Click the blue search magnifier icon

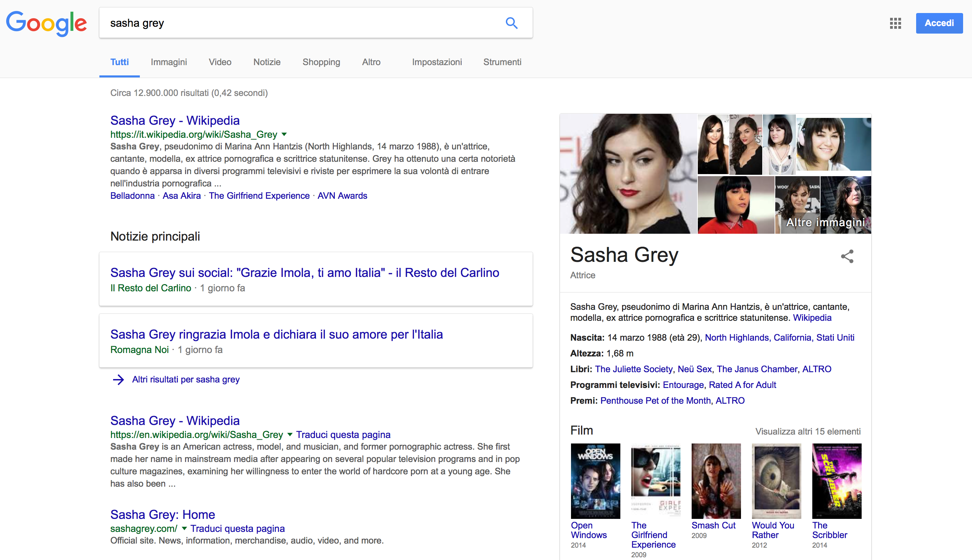point(511,23)
